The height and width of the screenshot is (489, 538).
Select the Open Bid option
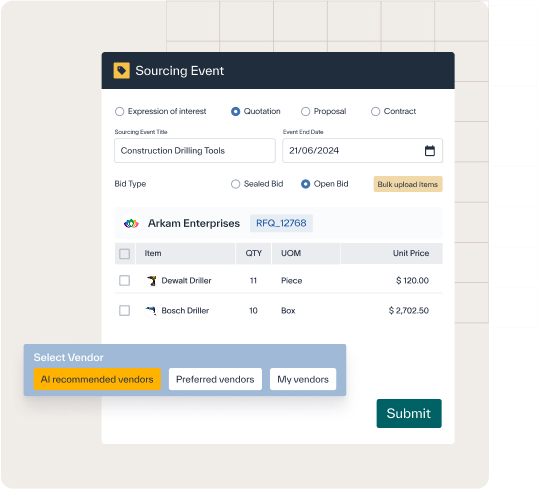pos(305,184)
